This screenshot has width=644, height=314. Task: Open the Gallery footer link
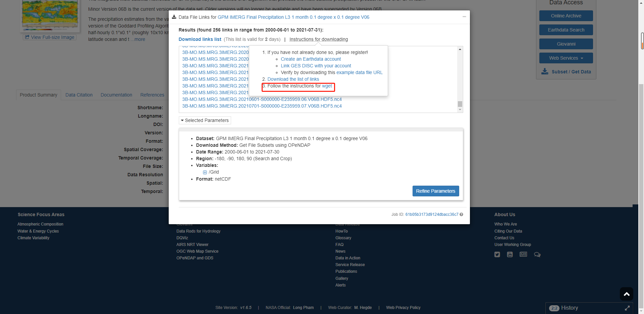[342, 278]
